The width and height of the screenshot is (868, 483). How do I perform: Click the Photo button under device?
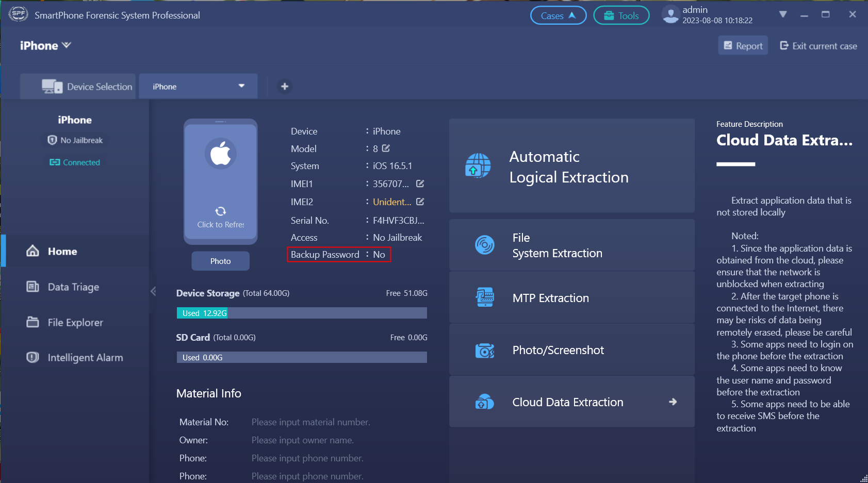[x=220, y=261]
